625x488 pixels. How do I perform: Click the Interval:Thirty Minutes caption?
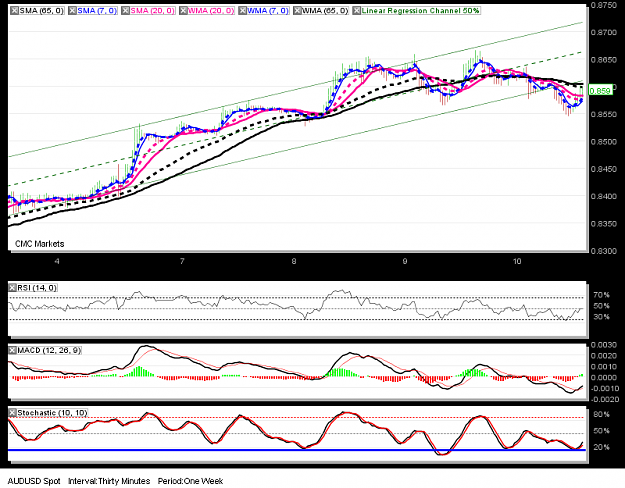(x=109, y=481)
